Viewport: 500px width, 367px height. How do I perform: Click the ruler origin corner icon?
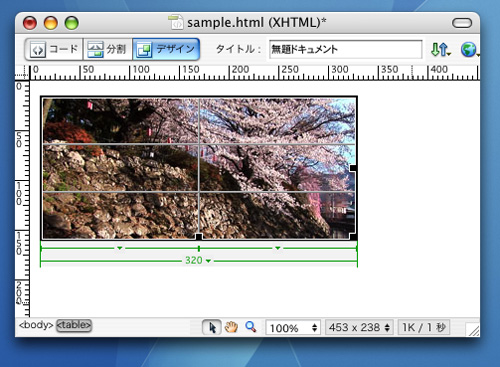(22, 72)
